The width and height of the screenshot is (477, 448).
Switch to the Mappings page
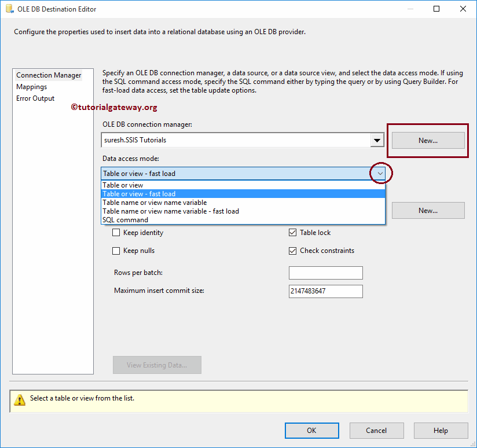[x=31, y=86]
